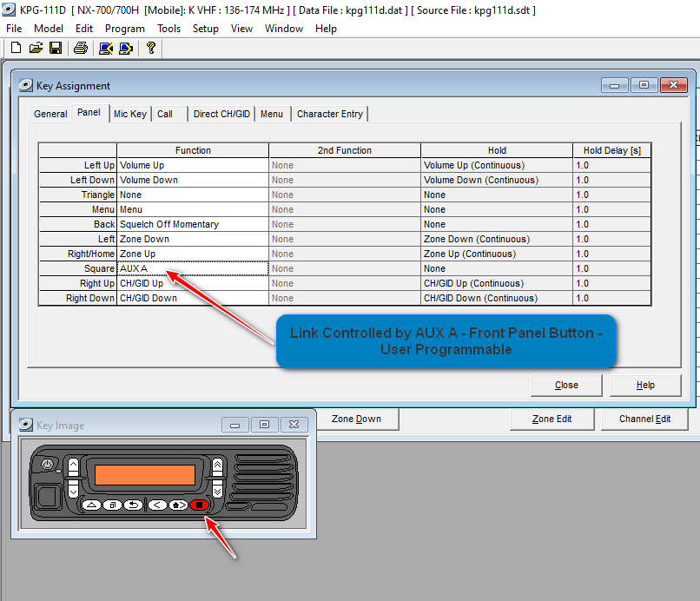Click the Zone Edit button
700x601 pixels.
[553, 419]
